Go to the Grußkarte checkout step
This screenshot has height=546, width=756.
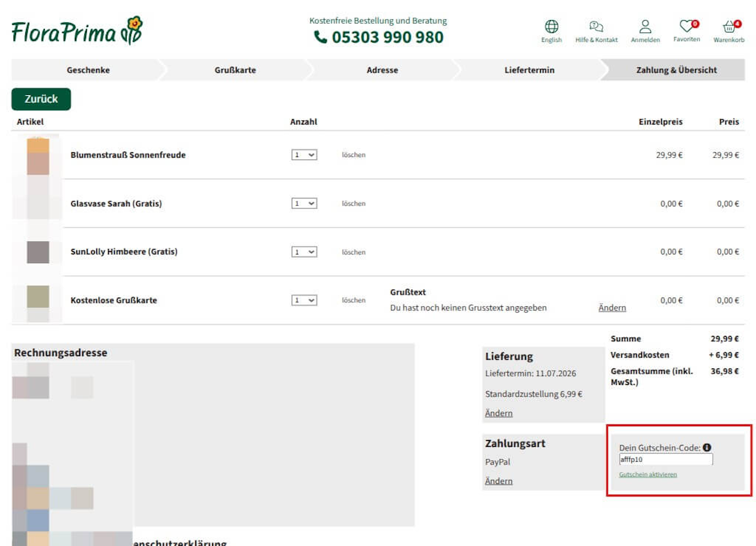[x=235, y=70]
